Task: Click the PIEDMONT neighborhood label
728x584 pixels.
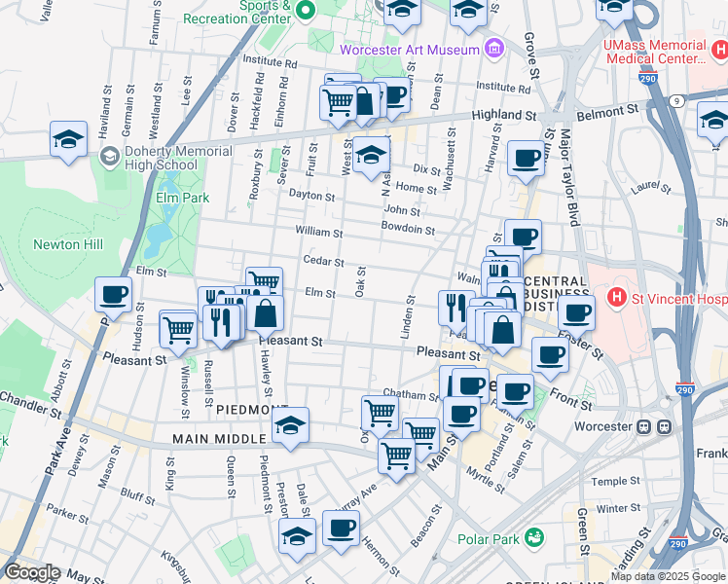Action: coord(252,410)
